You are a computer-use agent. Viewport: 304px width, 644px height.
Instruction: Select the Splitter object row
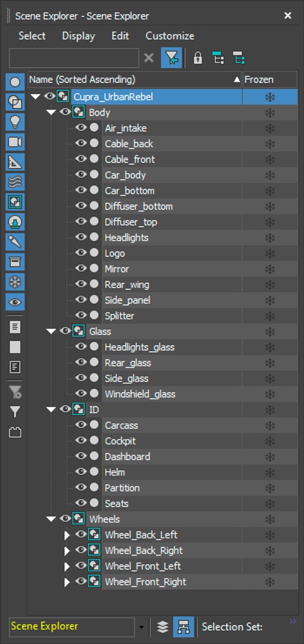click(119, 316)
